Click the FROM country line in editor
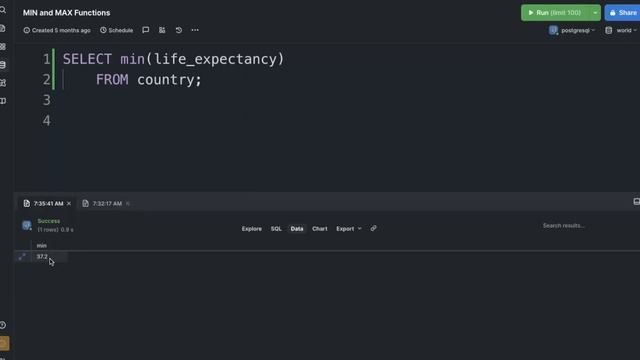Image resolution: width=640 pixels, height=360 pixels. (149, 80)
